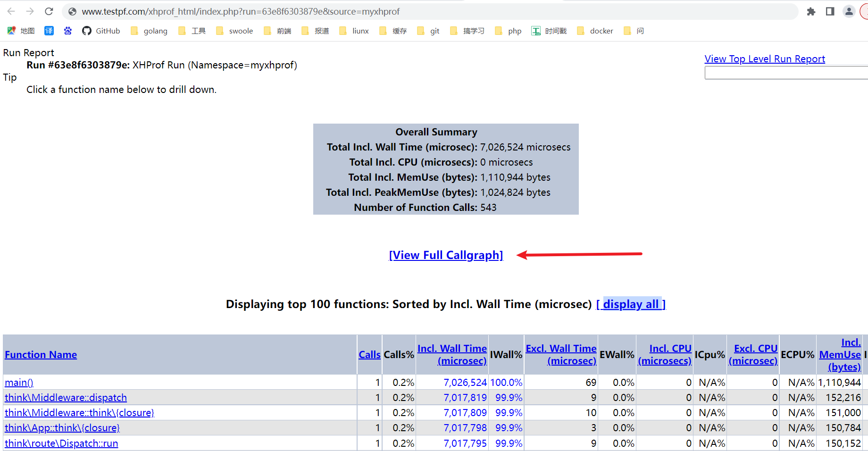Sort by Excl. CPU (microsec)

(753, 355)
